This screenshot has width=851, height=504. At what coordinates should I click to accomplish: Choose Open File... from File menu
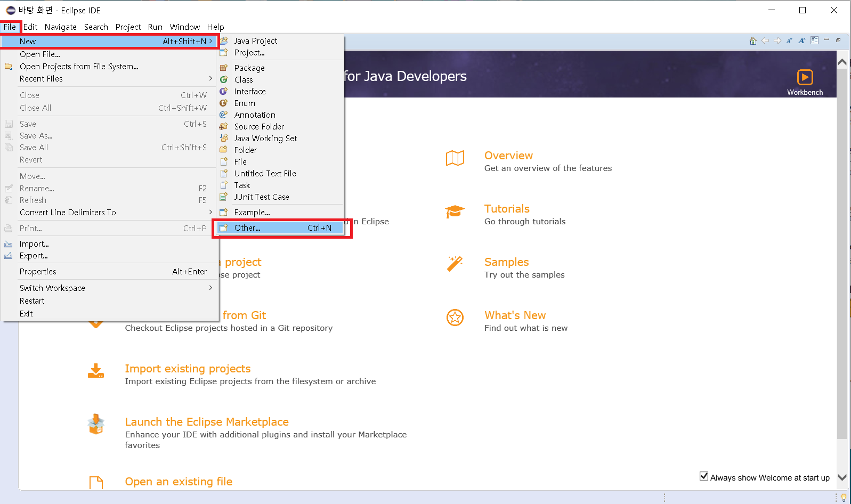[109, 54]
